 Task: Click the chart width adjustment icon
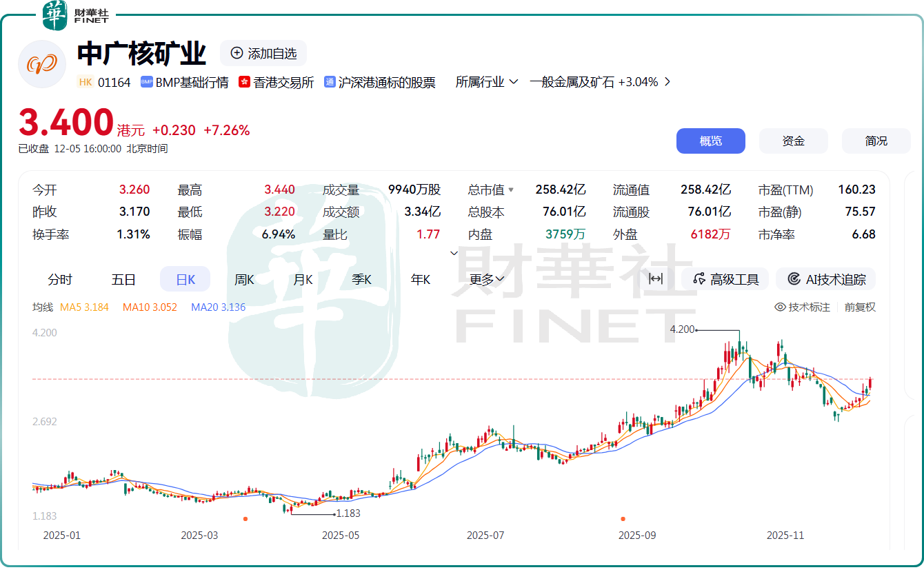pos(656,278)
